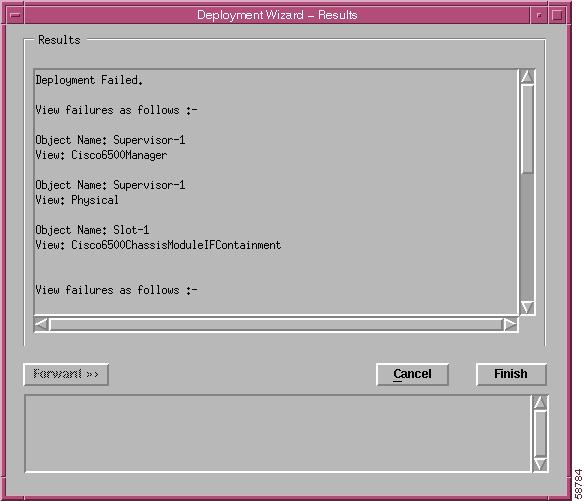Click the disabled Forward button
Viewport: 584px width, 501px height.
coord(66,374)
